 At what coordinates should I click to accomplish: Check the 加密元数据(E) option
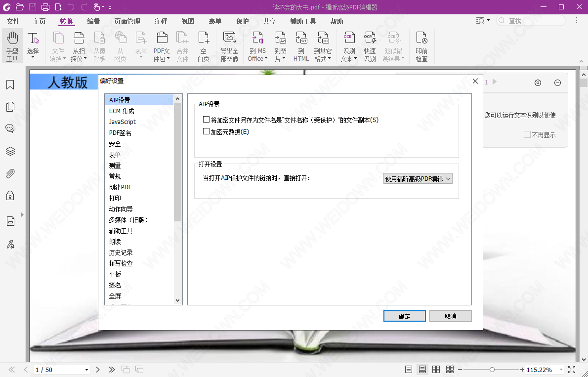point(206,131)
